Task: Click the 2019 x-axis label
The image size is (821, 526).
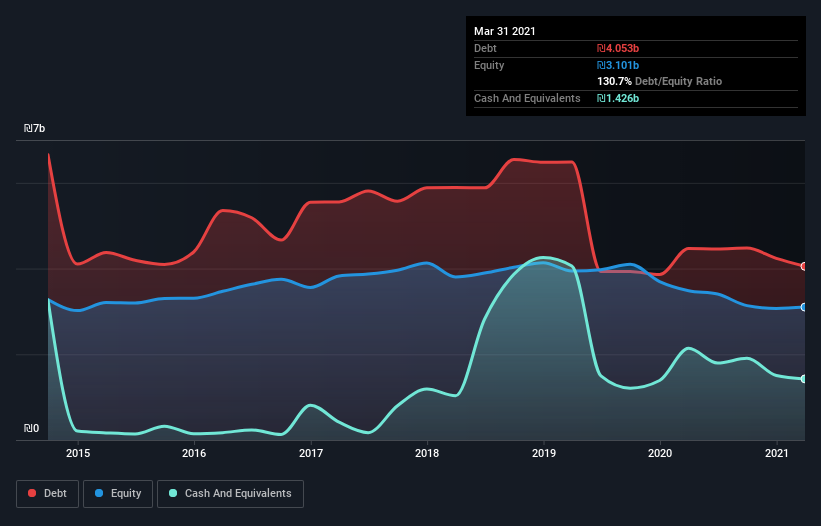Action: click(544, 453)
